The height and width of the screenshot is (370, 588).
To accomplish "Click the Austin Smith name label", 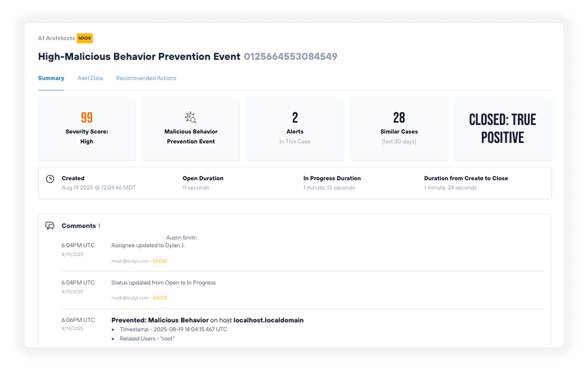I will [181, 238].
